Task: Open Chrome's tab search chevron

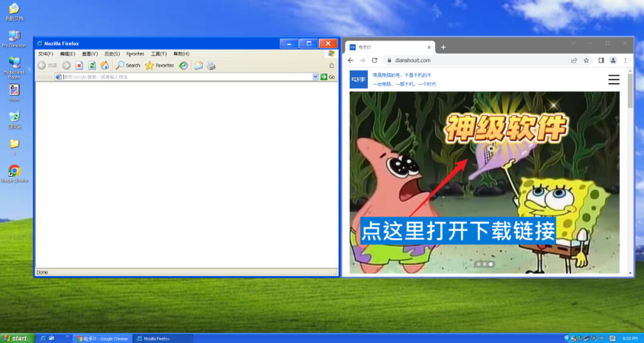Action: click(573, 43)
